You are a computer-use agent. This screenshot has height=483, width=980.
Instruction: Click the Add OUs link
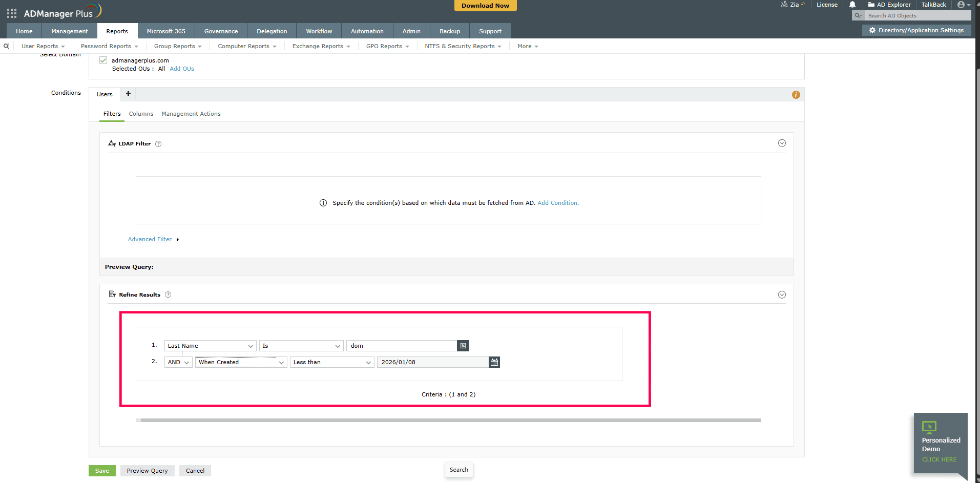click(x=182, y=69)
